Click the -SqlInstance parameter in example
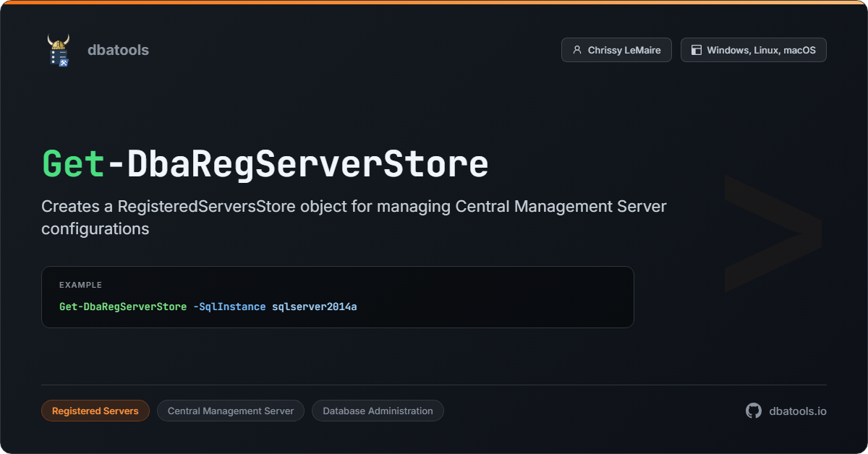 (x=229, y=307)
